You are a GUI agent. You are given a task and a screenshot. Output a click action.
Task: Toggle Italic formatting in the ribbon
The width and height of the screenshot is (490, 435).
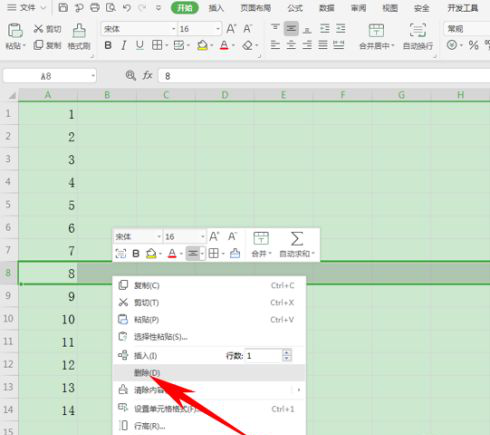point(124,45)
